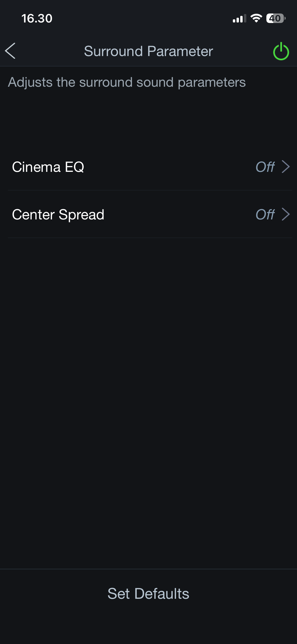Screen dimensions: 297x644
Task: Open the Center Spread setting
Action: 148,214
